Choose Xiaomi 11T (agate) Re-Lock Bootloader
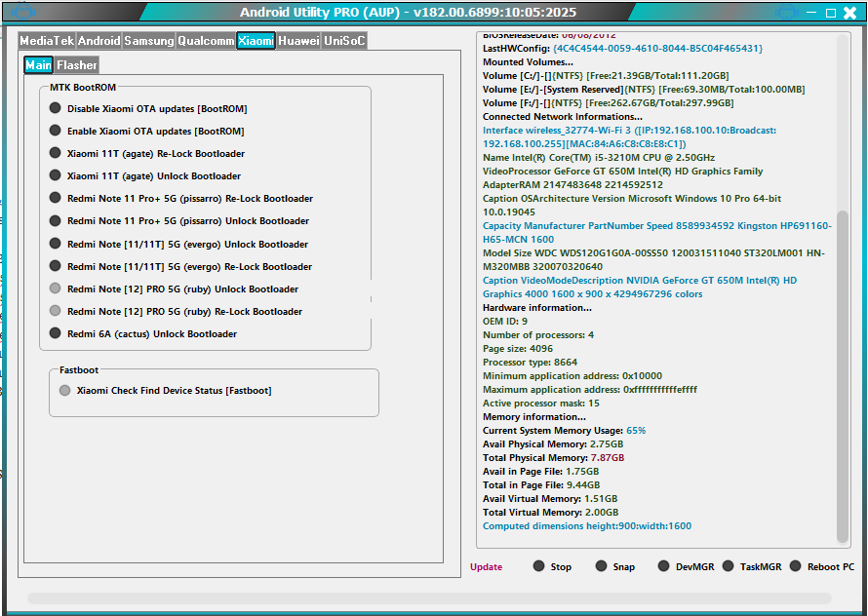Image resolution: width=868 pixels, height=616 pixels. click(146, 153)
